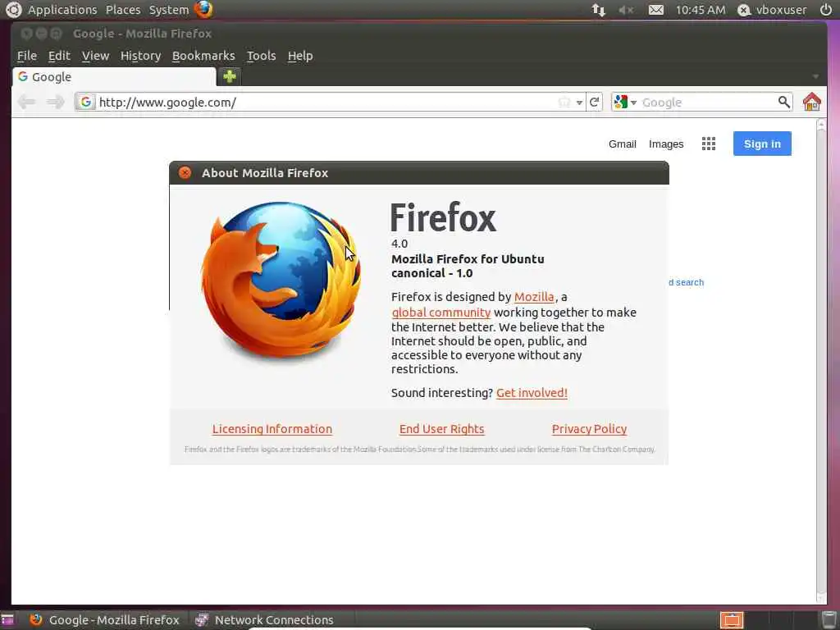
Task: Open the Places menu in top panel
Action: [123, 10]
